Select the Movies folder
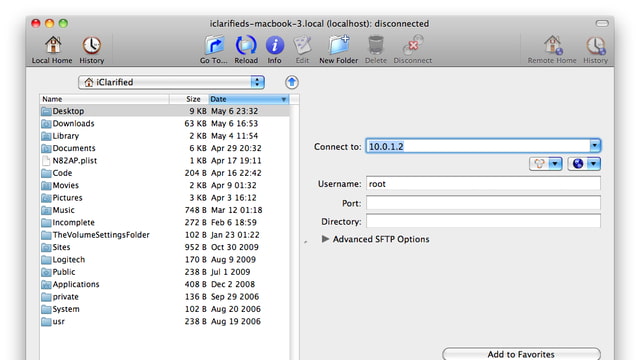The image size is (640, 360). (164, 185)
